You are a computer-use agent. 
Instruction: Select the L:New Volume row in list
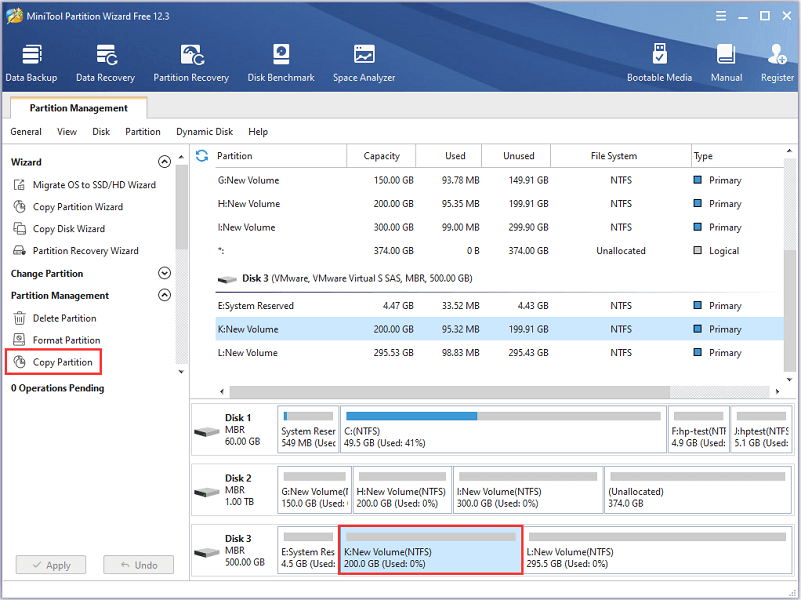tap(499, 353)
